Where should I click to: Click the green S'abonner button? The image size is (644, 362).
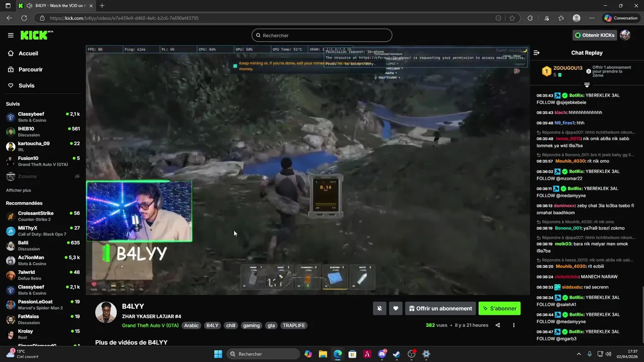500,309
